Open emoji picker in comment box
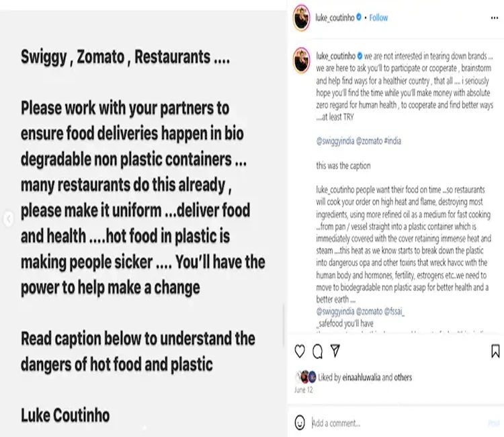This screenshot has width=504, height=437. [300, 423]
